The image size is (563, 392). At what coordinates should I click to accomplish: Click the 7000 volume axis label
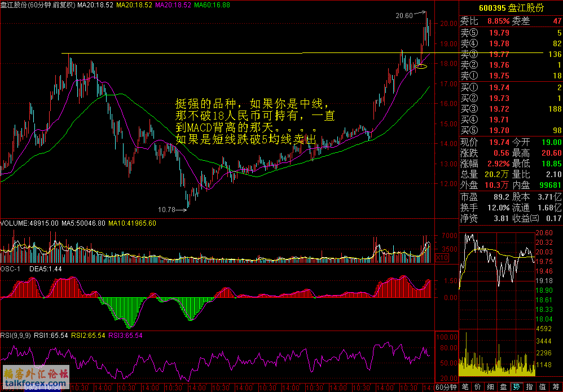449,236
